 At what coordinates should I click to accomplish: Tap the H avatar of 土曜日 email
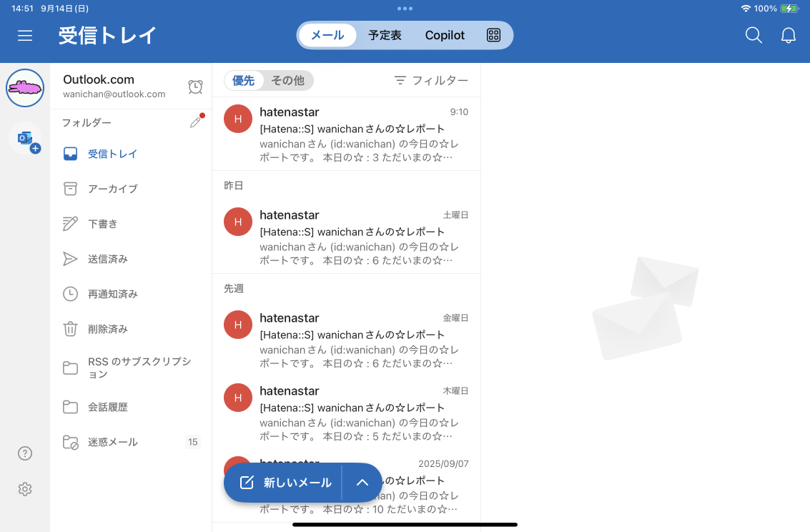(x=238, y=222)
